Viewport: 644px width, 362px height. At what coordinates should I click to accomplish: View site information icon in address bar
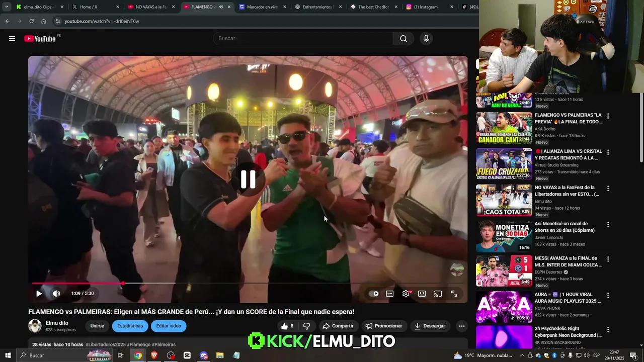[58, 21]
